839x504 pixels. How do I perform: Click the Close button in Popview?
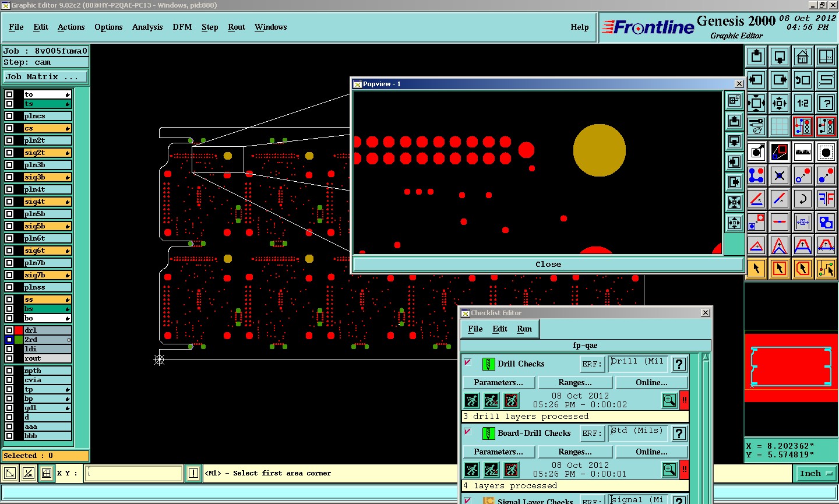point(548,264)
